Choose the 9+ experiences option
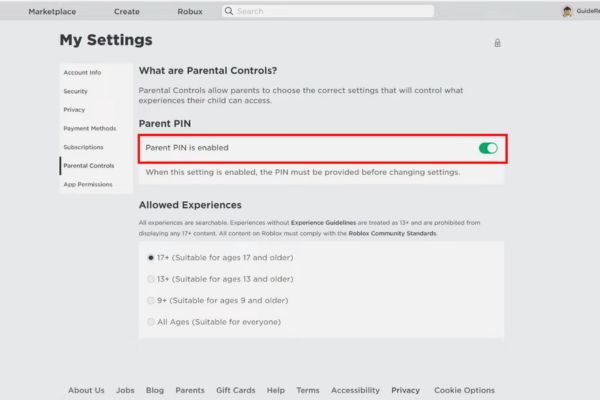600x400 pixels. point(151,300)
